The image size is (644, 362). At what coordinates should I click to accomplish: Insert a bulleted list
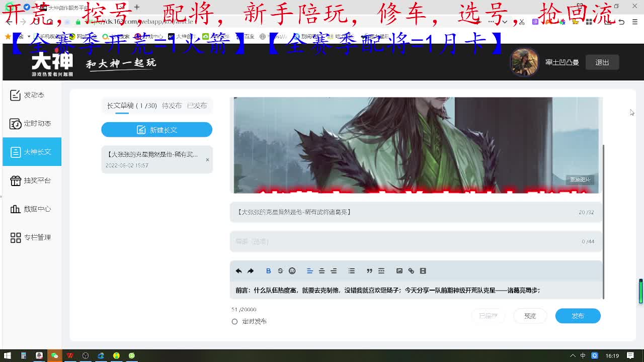coord(352,271)
